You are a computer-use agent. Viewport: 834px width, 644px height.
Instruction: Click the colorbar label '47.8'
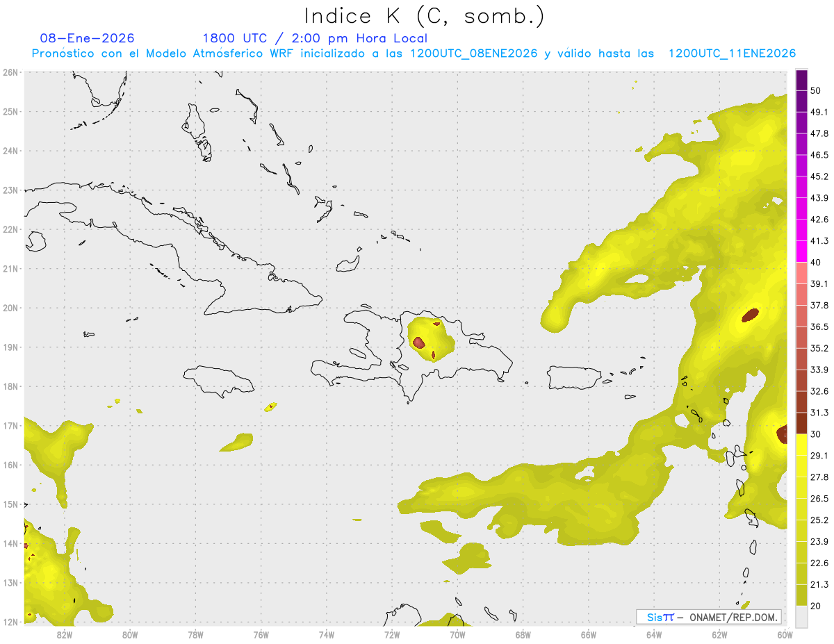[819, 133]
